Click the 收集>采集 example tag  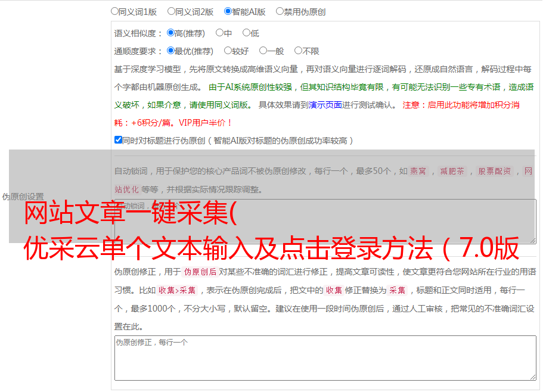click(177, 290)
